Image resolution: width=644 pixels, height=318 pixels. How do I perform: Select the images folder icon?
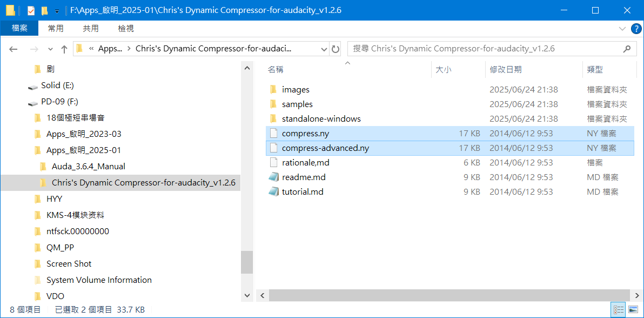tap(273, 89)
